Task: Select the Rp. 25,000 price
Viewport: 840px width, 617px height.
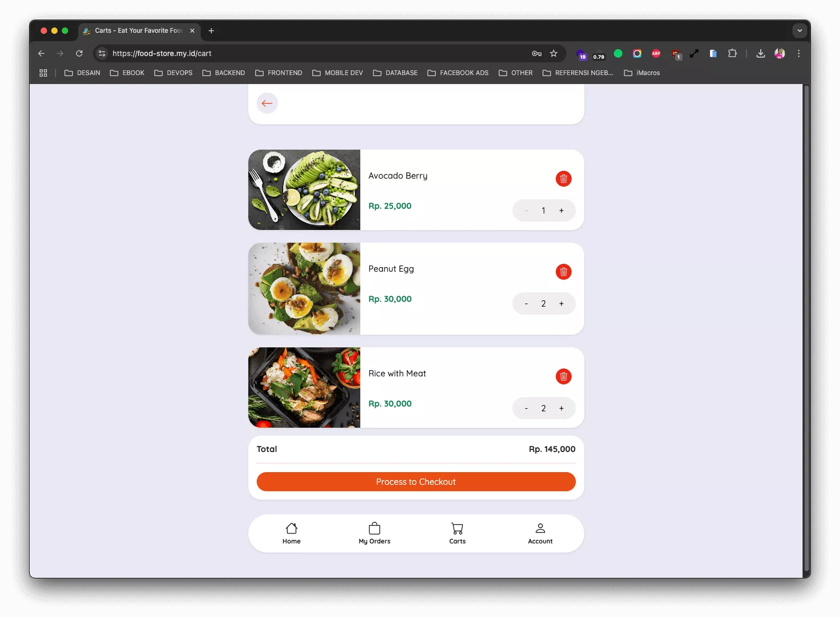Action: (x=390, y=206)
